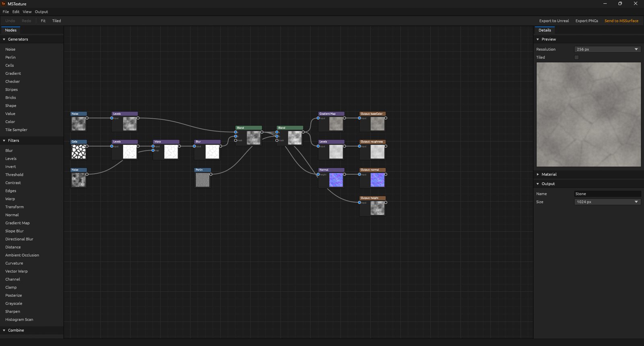Click Tile Sampler in the Generators list
The width and height of the screenshot is (644, 346).
pos(17,130)
